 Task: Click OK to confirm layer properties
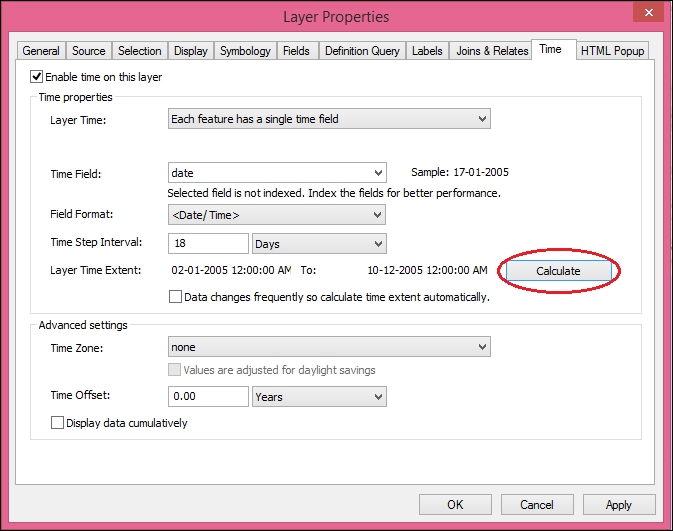click(x=455, y=505)
